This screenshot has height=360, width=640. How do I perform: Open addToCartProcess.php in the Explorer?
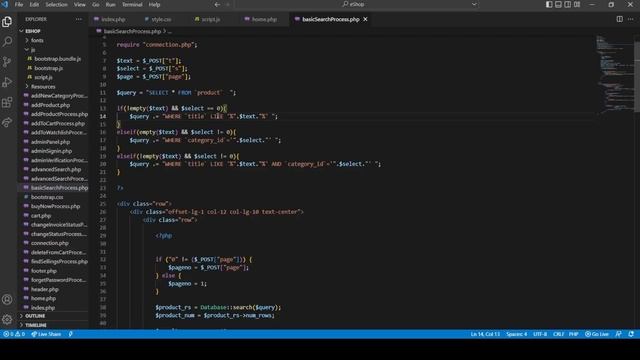pos(58,123)
